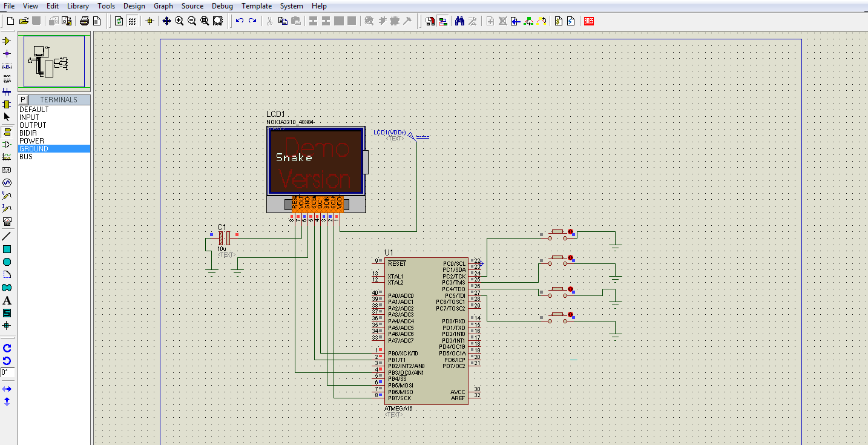Image resolution: width=868 pixels, height=445 pixels.
Task: Zoom to view the entire sheet
Action: [x=205, y=21]
